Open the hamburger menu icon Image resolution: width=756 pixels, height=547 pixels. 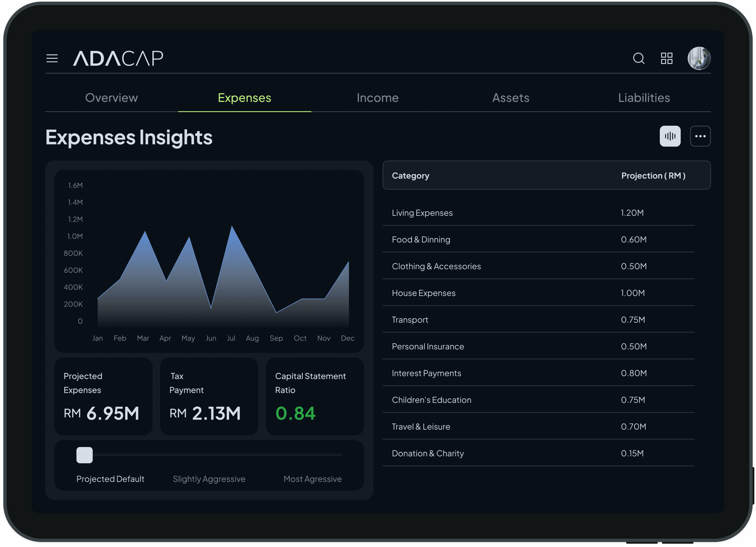[52, 58]
